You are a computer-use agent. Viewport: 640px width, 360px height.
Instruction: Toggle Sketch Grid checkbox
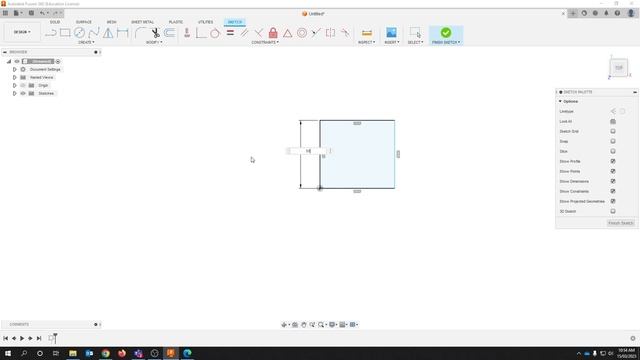tap(613, 131)
